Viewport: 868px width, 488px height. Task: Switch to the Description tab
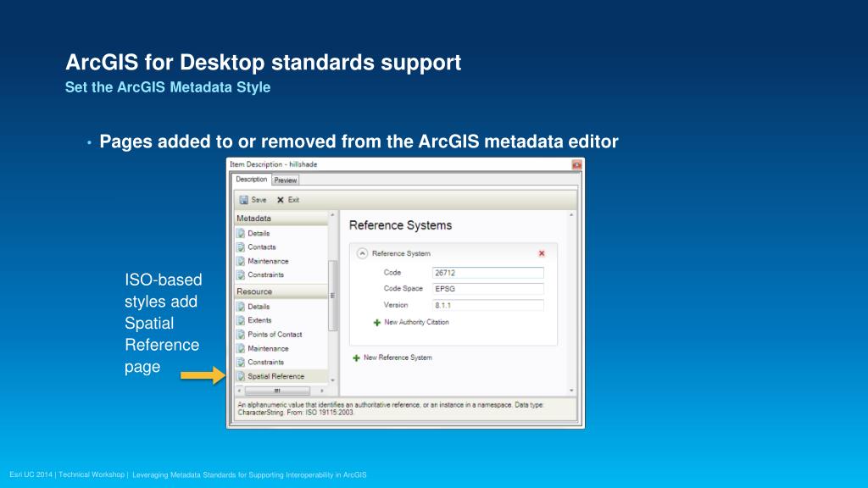point(251,180)
